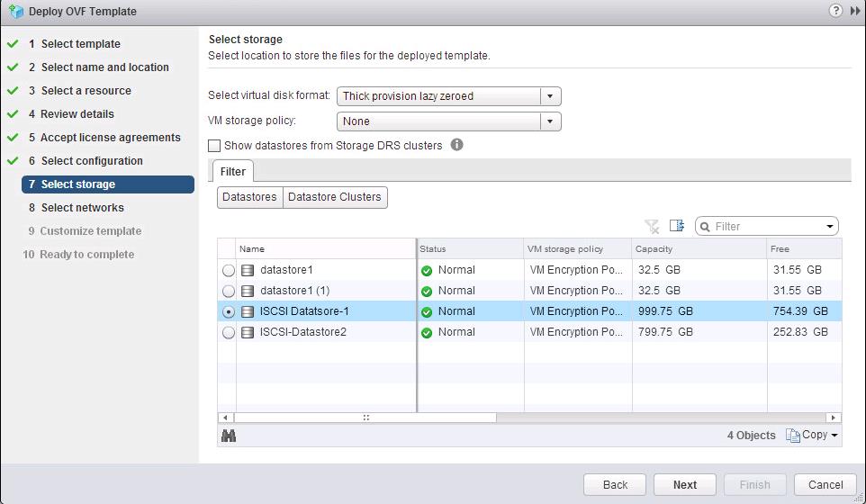The width and height of the screenshot is (866, 504).
Task: Expand the Filter search options arrow
Action: coord(829,227)
